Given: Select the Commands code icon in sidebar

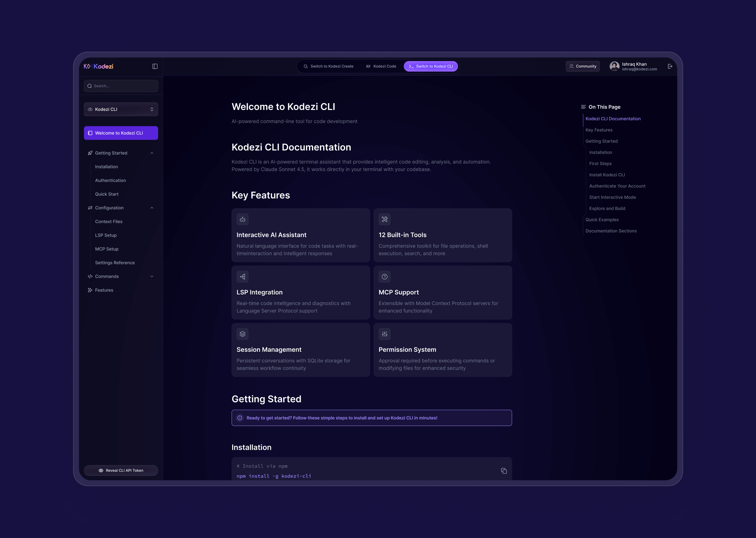Looking at the screenshot, I should (90, 276).
